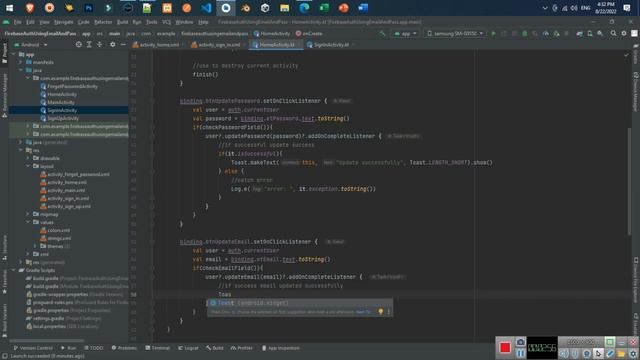Image resolution: width=640 pixels, height=360 pixels.
Task: Open the File menu
Action: pos(18,22)
